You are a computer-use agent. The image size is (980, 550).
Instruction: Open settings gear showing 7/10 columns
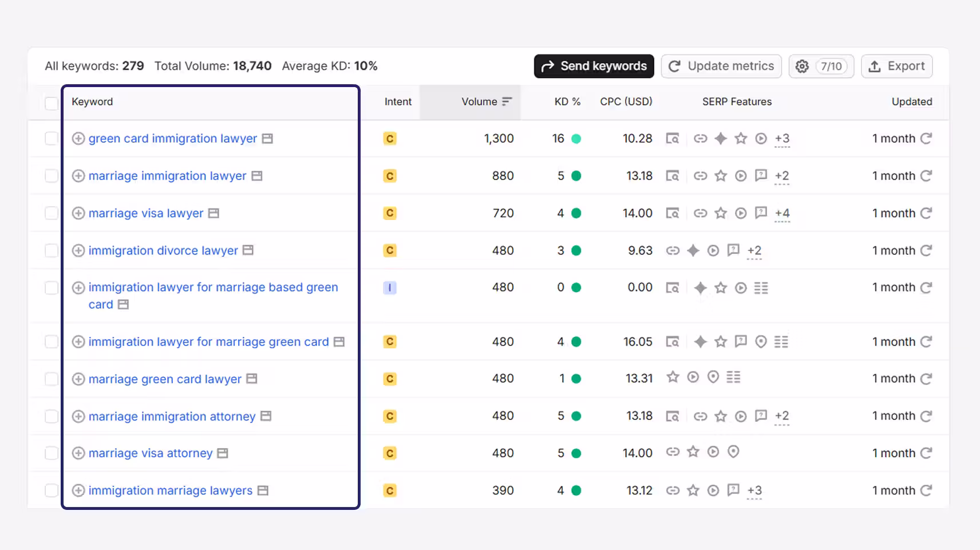[x=821, y=66]
